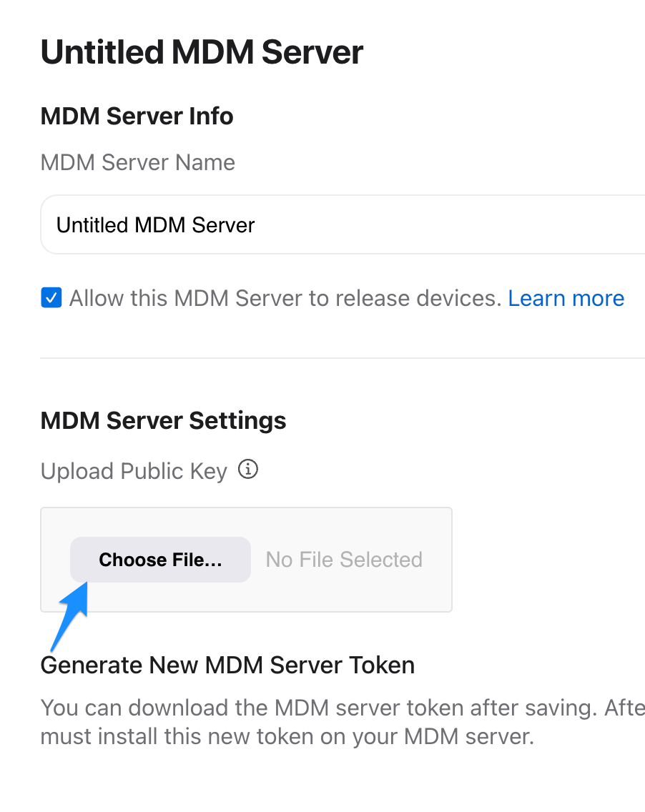645x812 pixels.
Task: Open the Learn more link
Action: coord(566,298)
